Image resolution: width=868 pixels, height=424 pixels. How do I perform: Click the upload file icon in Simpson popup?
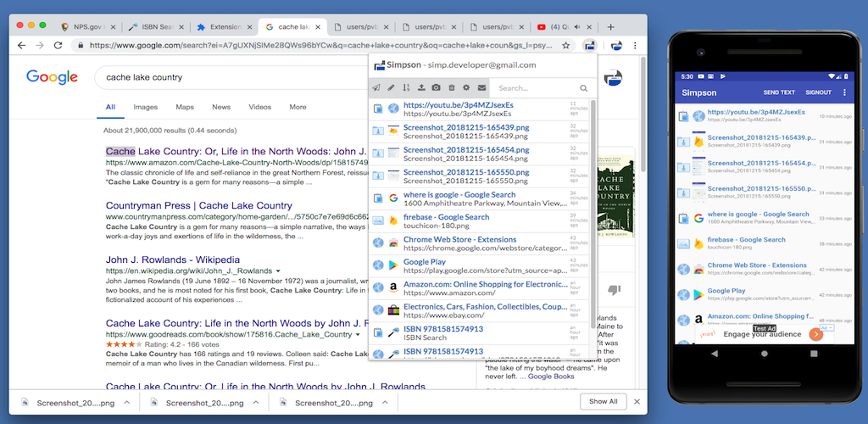pyautogui.click(x=421, y=87)
